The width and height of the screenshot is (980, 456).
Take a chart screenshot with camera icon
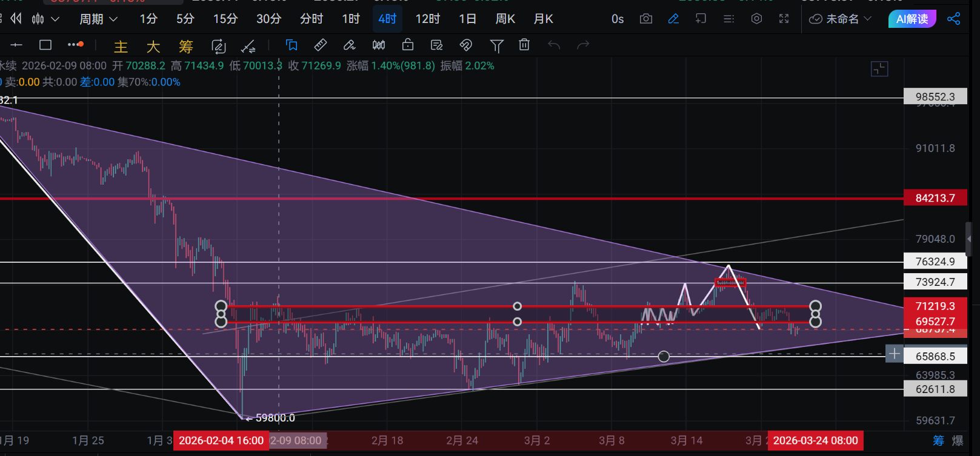point(646,19)
